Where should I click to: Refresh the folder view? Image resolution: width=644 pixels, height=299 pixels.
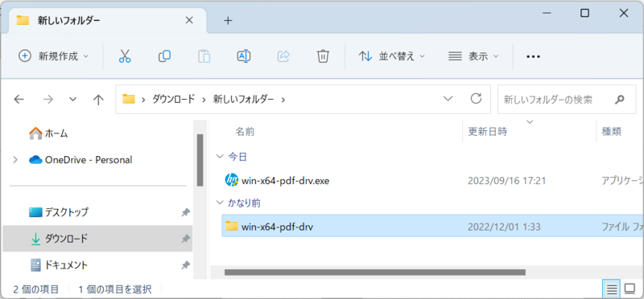476,98
